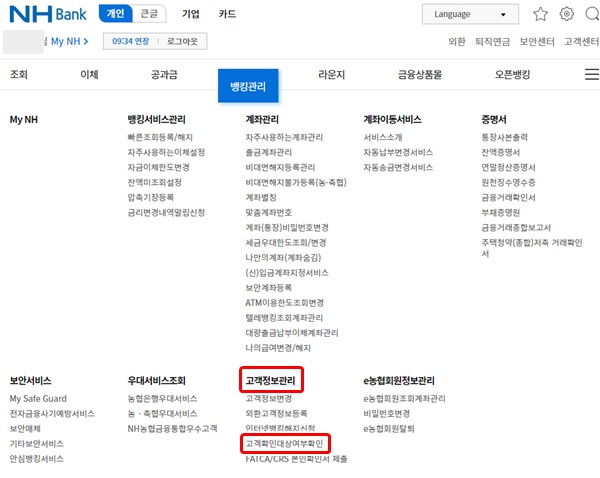Open 나만의계좌(계좌숨김)
The width and height of the screenshot is (600, 478).
[283, 258]
